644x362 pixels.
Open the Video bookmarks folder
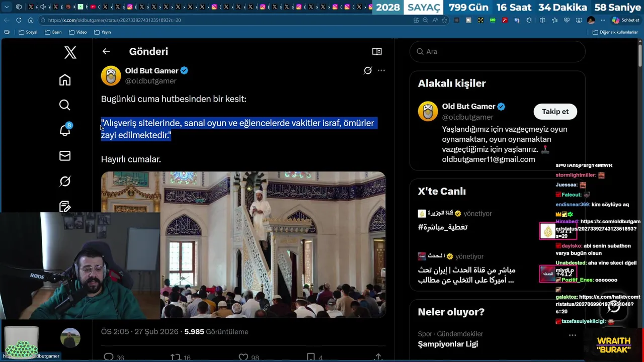click(x=77, y=32)
